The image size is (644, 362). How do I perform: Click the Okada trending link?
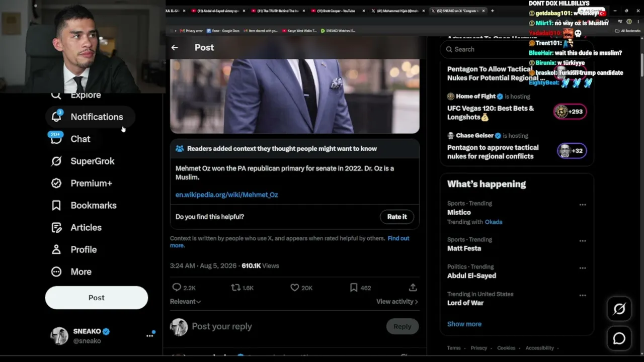494,222
